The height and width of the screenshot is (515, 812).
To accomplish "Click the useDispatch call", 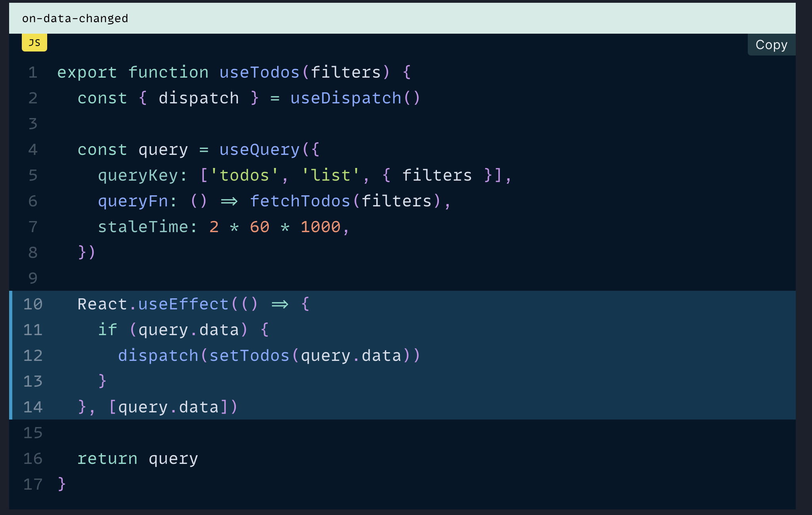I will click(x=346, y=98).
